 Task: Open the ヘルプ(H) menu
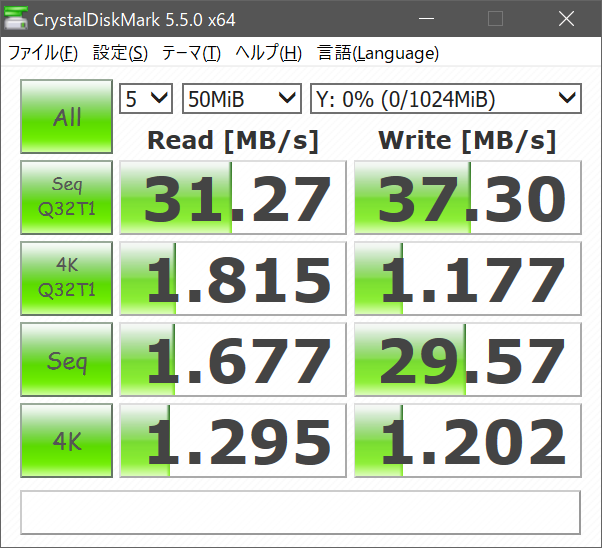269,53
